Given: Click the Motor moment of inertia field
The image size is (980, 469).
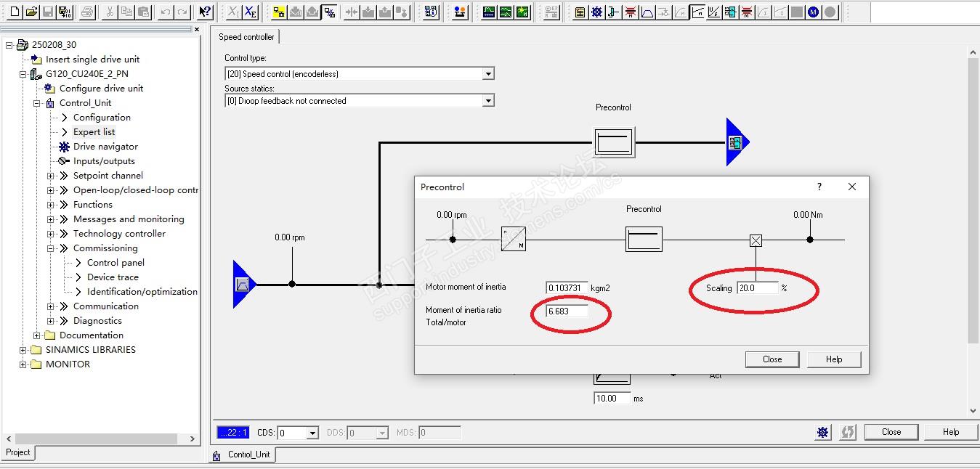Looking at the screenshot, I should coord(567,288).
